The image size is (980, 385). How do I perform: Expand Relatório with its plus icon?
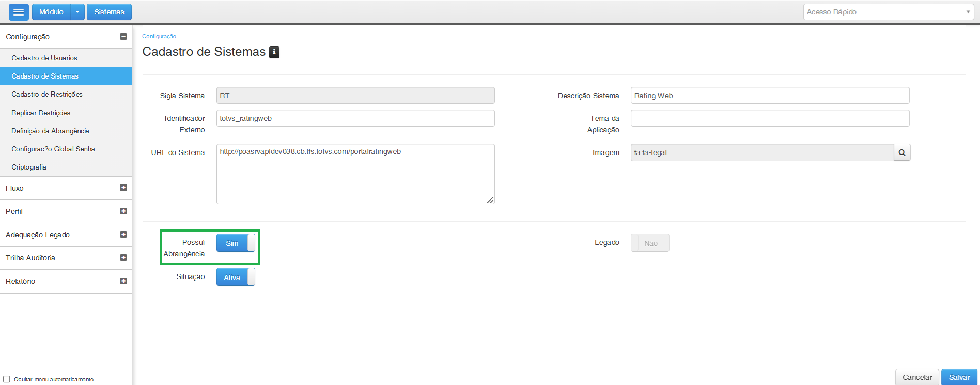[x=123, y=281]
